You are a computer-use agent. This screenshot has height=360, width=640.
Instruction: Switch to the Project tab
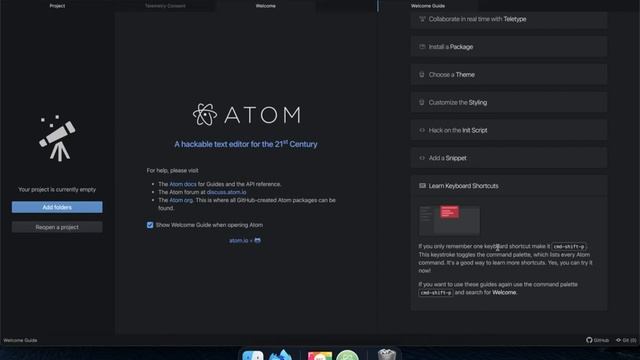57,6
